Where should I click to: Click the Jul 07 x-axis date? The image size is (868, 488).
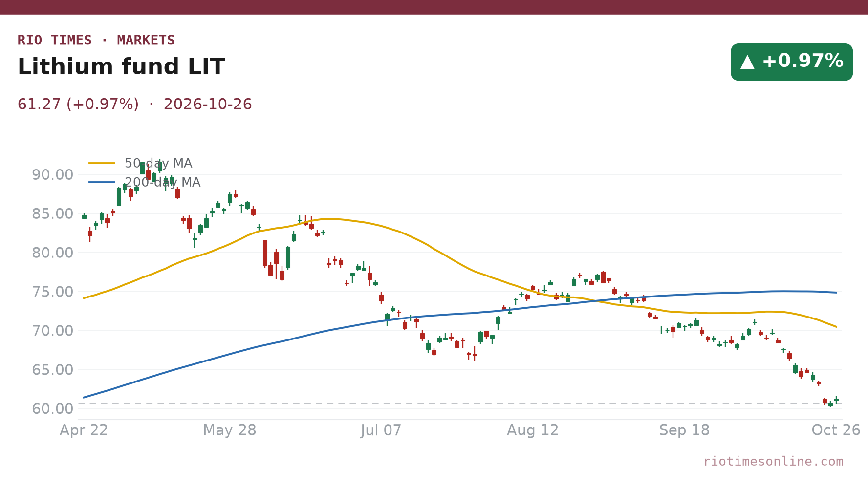pos(381,430)
